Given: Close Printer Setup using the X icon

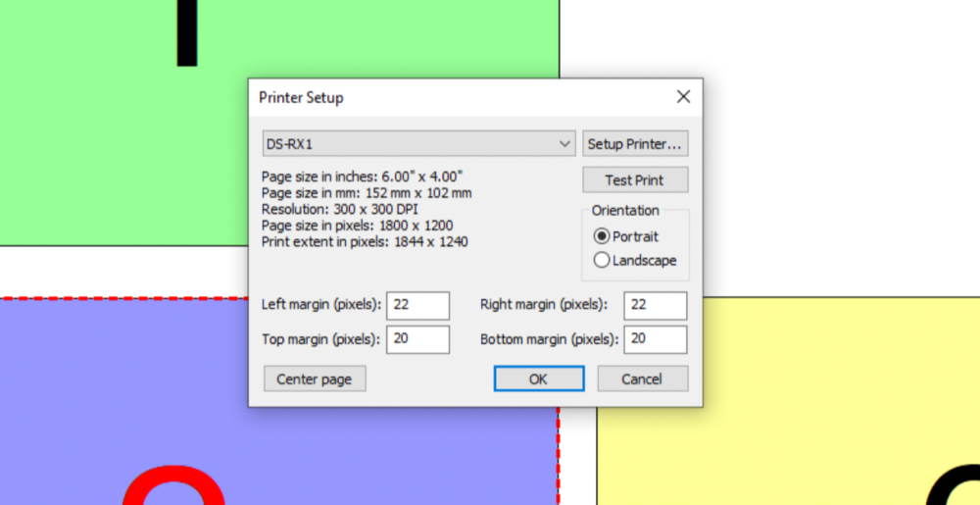Looking at the screenshot, I should (x=683, y=97).
